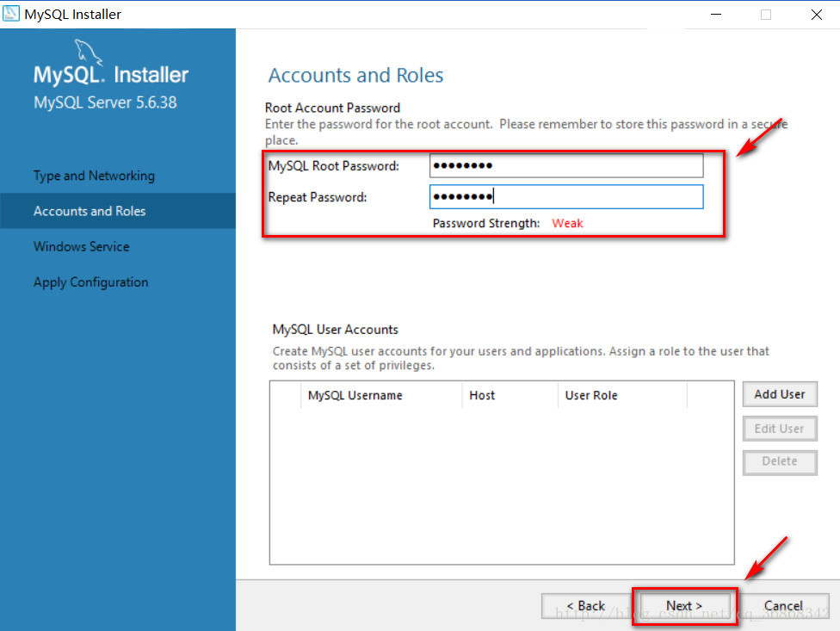The height and width of the screenshot is (631, 840).
Task: Click into the Repeat Password field
Action: click(566, 196)
